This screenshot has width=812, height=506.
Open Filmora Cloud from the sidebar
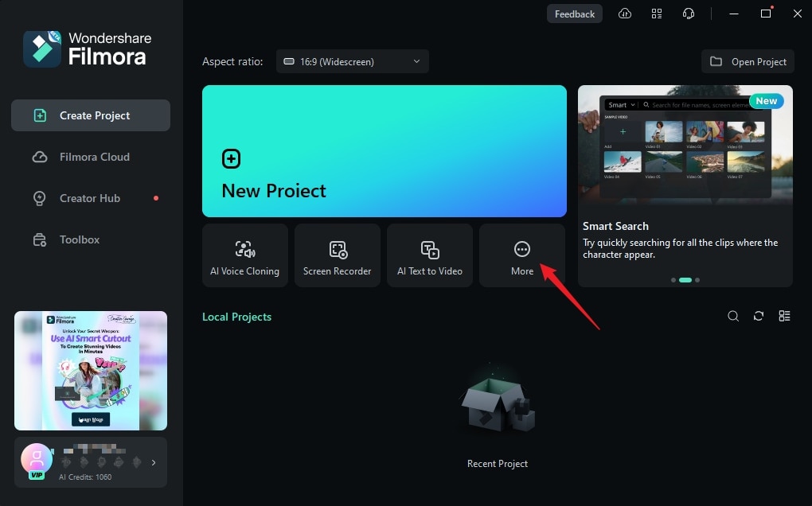pyautogui.click(x=91, y=157)
